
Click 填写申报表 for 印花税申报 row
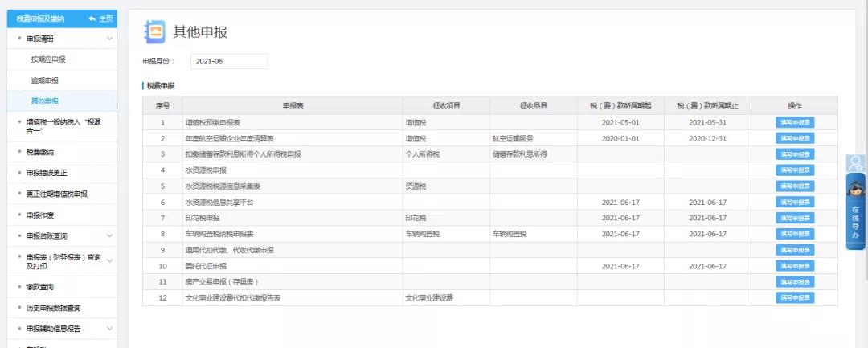(x=794, y=218)
